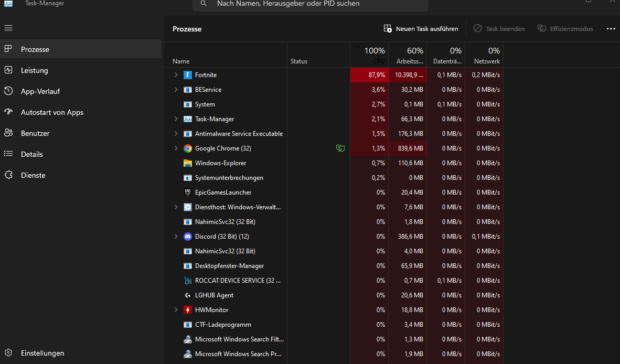This screenshot has height=364, width=620.
Task: Open the three-dots more options menu
Action: (x=611, y=29)
